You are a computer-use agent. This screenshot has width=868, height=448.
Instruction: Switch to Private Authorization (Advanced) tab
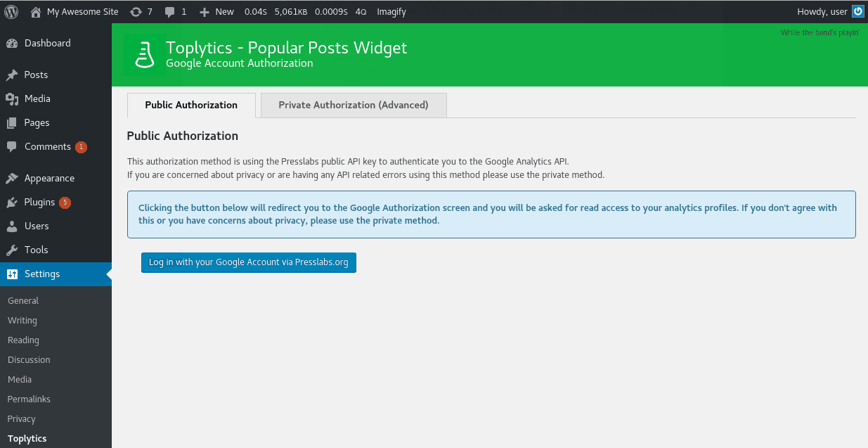coord(354,105)
